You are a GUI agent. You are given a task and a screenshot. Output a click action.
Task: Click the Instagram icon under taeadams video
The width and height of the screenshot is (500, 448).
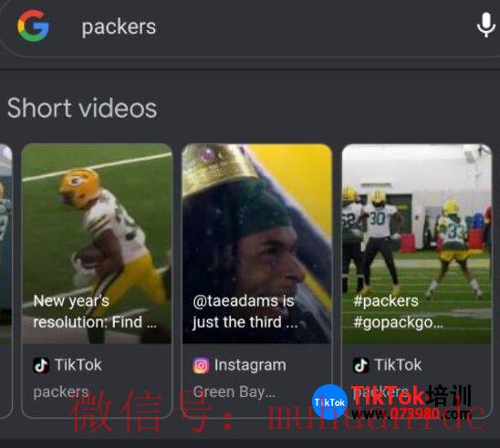pos(201,365)
